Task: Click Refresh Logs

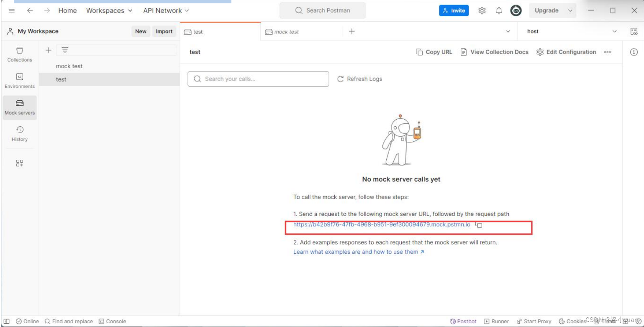Action: (359, 79)
